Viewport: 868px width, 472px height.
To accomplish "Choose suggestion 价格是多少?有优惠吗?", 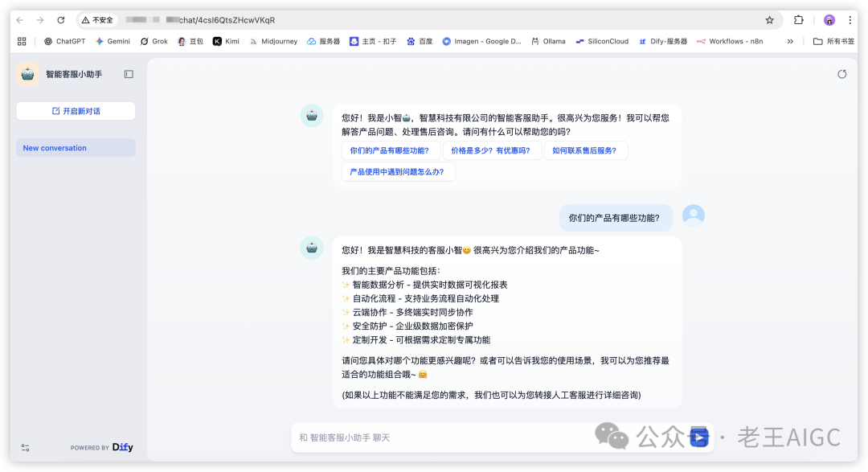I will tap(490, 150).
